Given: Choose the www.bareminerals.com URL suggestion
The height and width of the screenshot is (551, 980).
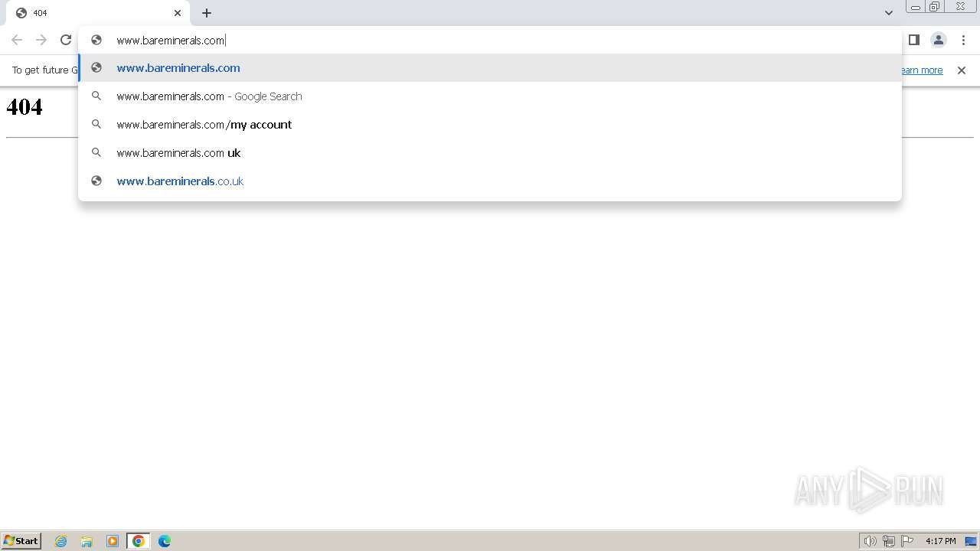Looking at the screenshot, I should click(x=490, y=68).
